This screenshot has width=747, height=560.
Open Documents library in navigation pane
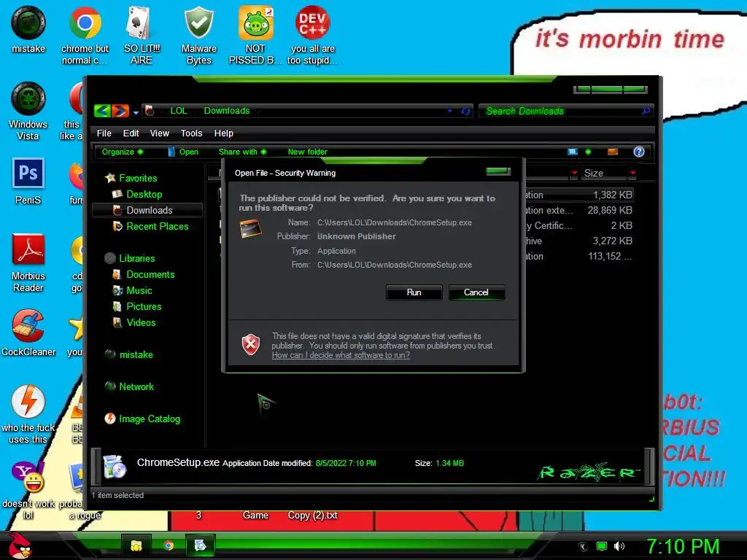pos(150,274)
